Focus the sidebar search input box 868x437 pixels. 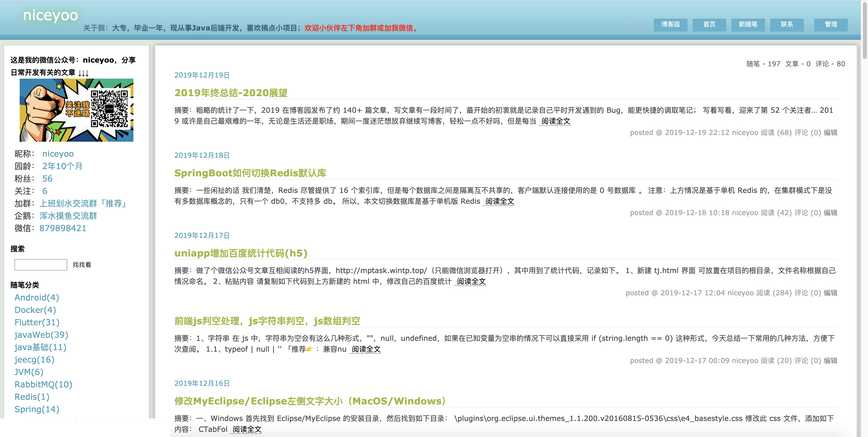click(x=41, y=265)
